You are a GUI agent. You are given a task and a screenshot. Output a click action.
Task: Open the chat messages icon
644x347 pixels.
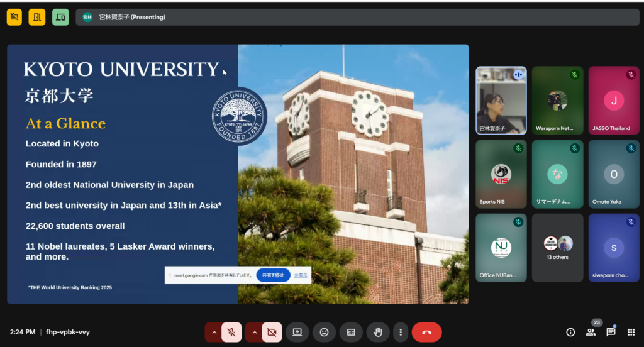click(611, 332)
